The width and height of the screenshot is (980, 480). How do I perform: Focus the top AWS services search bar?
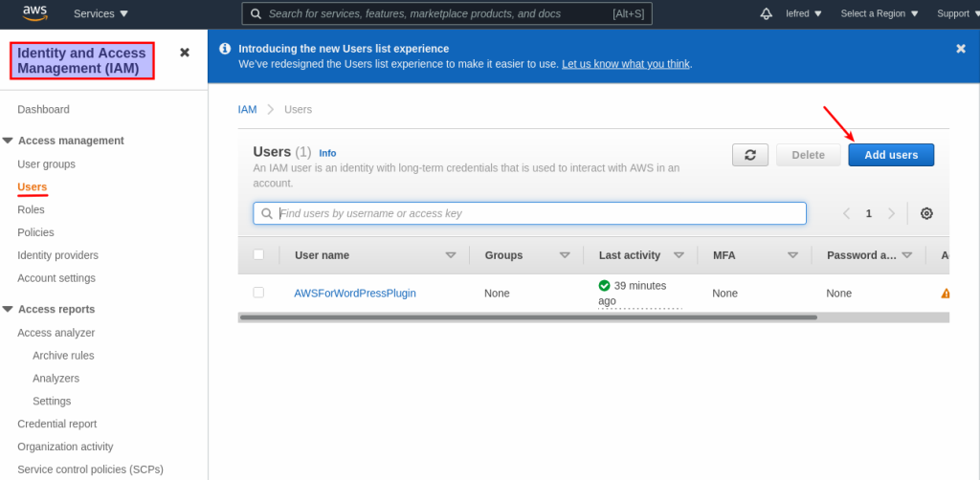[x=447, y=13]
